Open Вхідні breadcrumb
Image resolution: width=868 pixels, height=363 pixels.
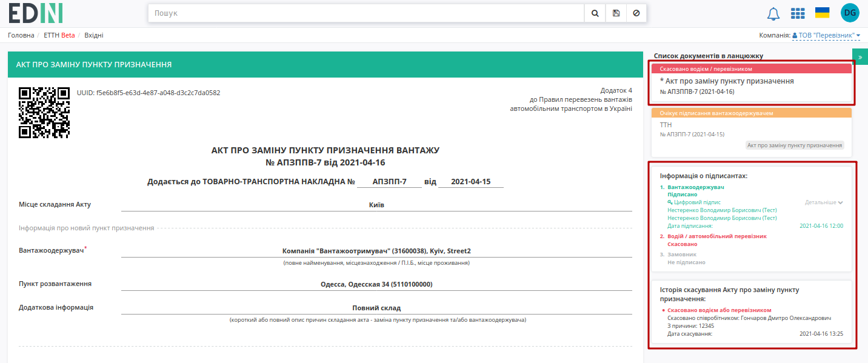tap(94, 35)
